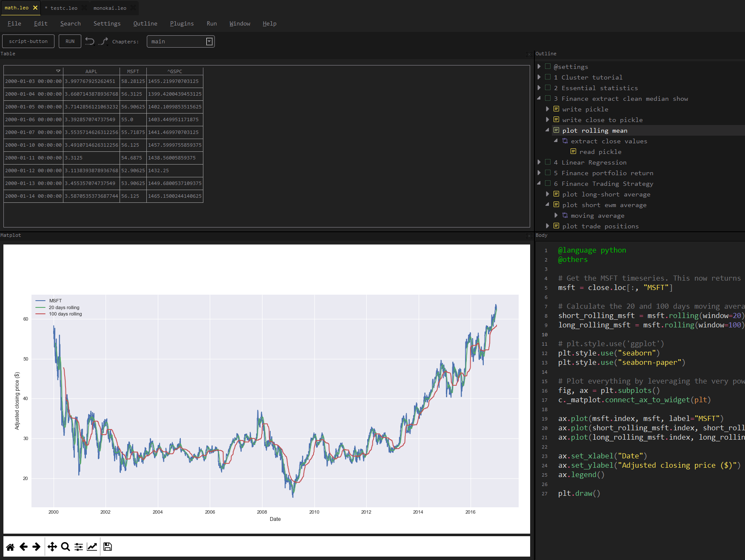Open the Search menu
745x560 pixels.
pyautogui.click(x=71, y=23)
